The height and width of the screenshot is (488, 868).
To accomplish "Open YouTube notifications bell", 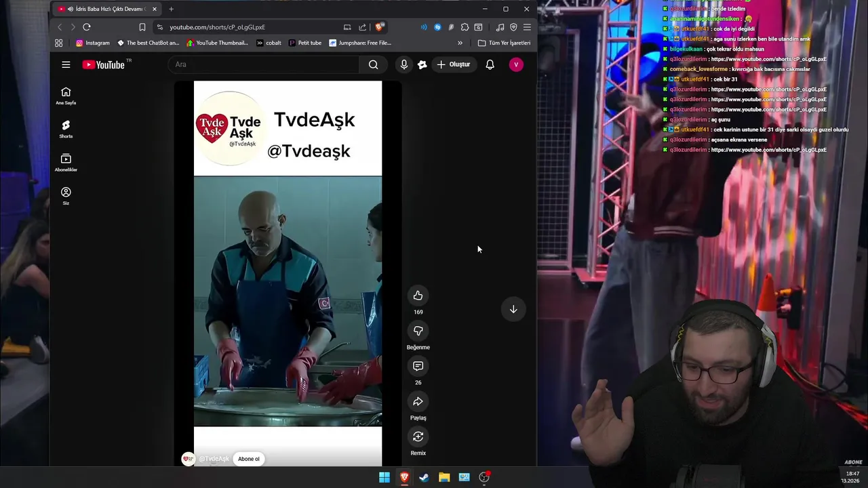I will point(490,64).
